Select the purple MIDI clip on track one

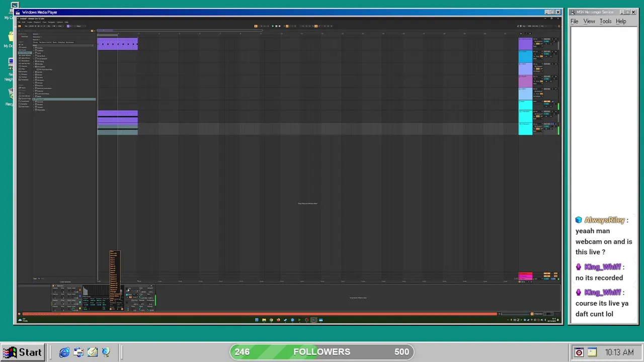pos(117,44)
